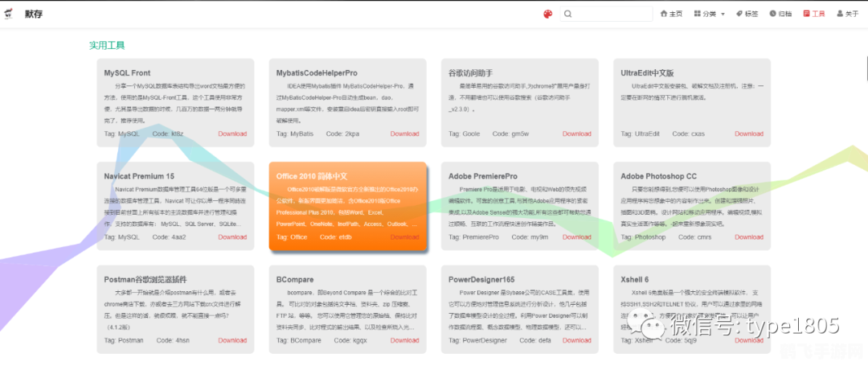Download Adobe Photoshop CC

[x=749, y=237]
